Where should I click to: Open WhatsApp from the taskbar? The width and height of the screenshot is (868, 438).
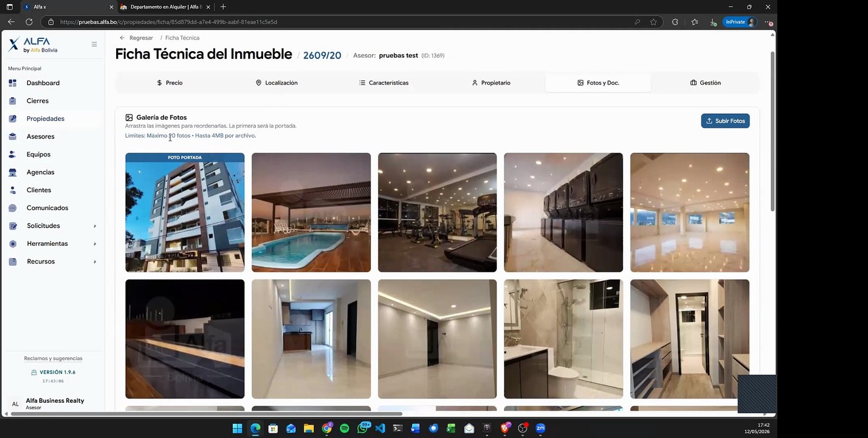[363, 428]
